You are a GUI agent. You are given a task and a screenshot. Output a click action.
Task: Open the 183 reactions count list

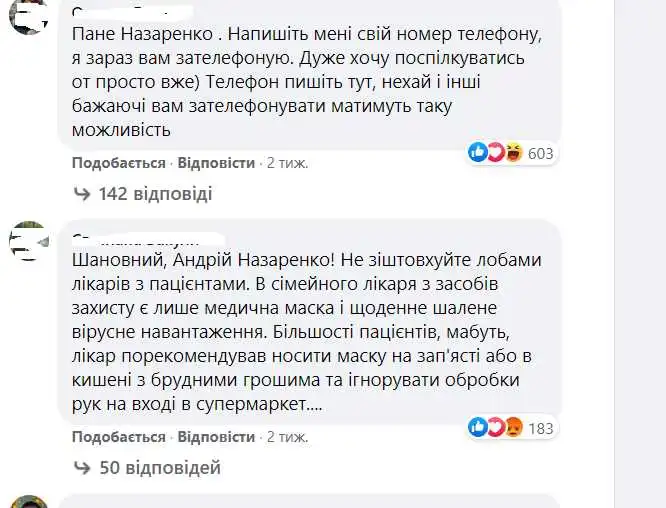point(540,428)
